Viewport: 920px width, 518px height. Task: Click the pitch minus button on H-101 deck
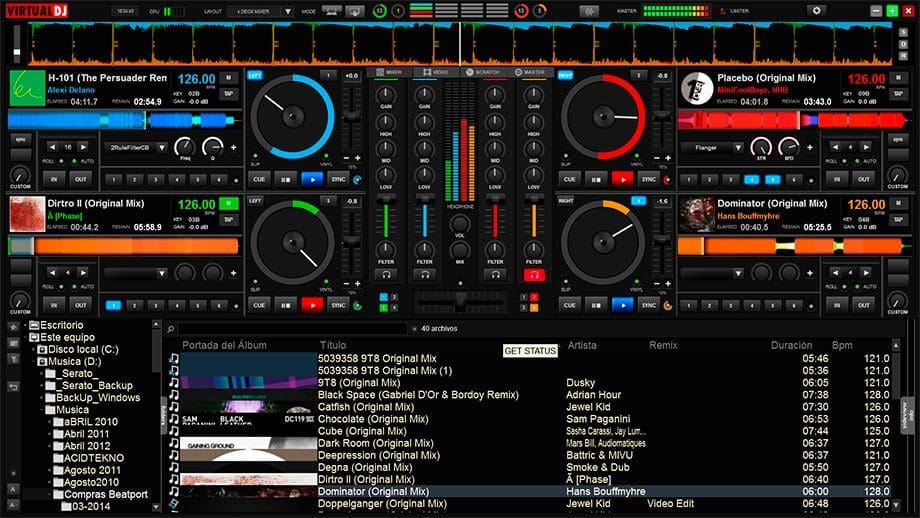pyautogui.click(x=346, y=158)
